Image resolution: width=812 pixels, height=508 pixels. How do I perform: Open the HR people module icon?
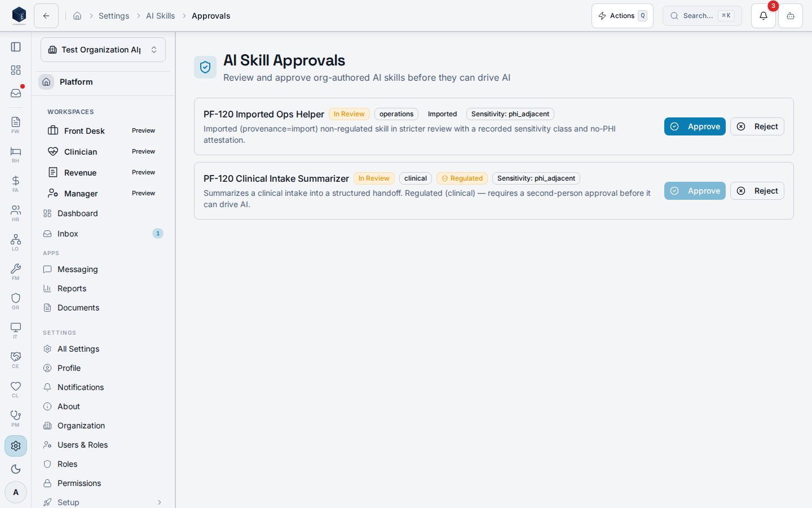pyautogui.click(x=16, y=213)
